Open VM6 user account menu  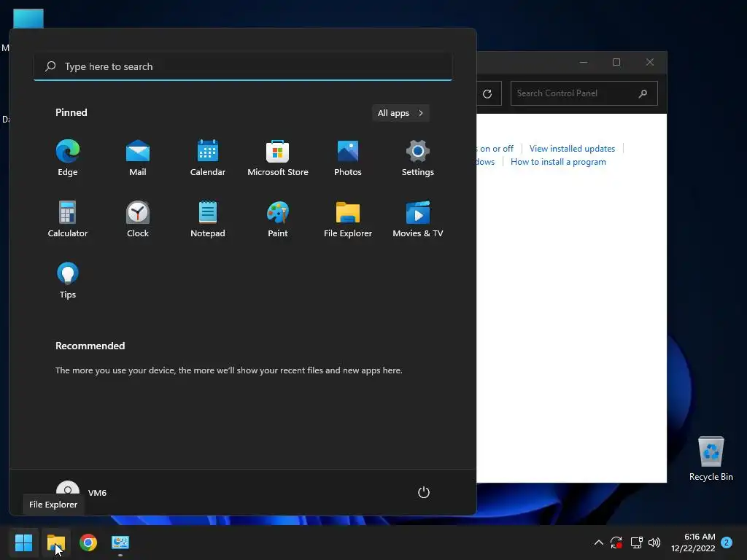tap(82, 492)
